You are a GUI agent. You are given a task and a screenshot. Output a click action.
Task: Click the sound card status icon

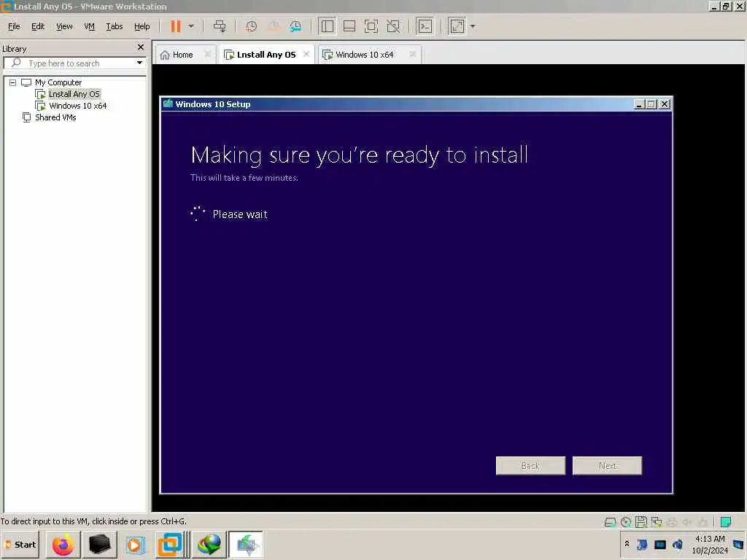pyautogui.click(x=687, y=522)
